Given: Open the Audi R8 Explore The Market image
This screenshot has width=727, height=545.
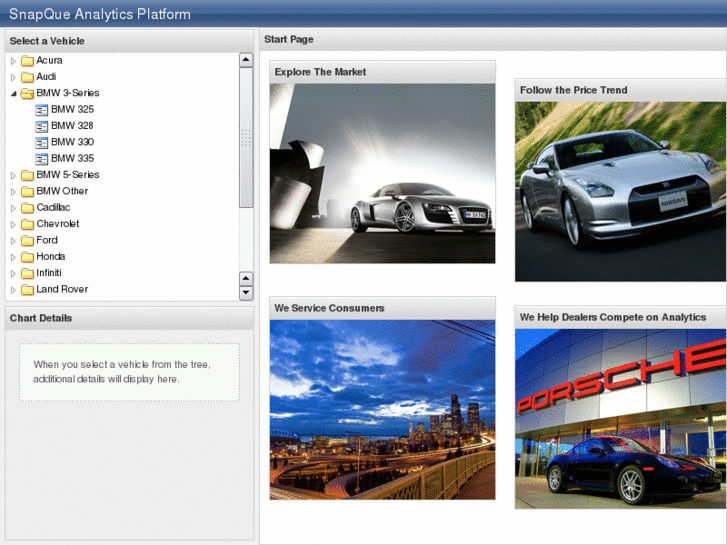Looking at the screenshot, I should (x=383, y=173).
